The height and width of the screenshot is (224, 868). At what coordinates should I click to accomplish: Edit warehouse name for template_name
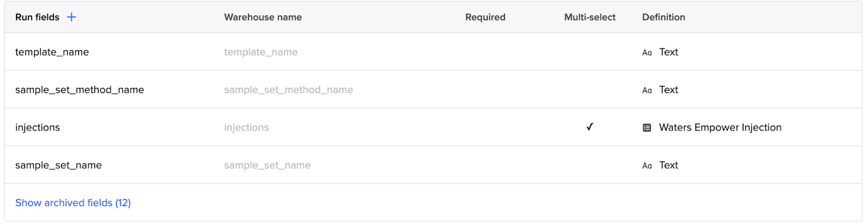click(261, 52)
